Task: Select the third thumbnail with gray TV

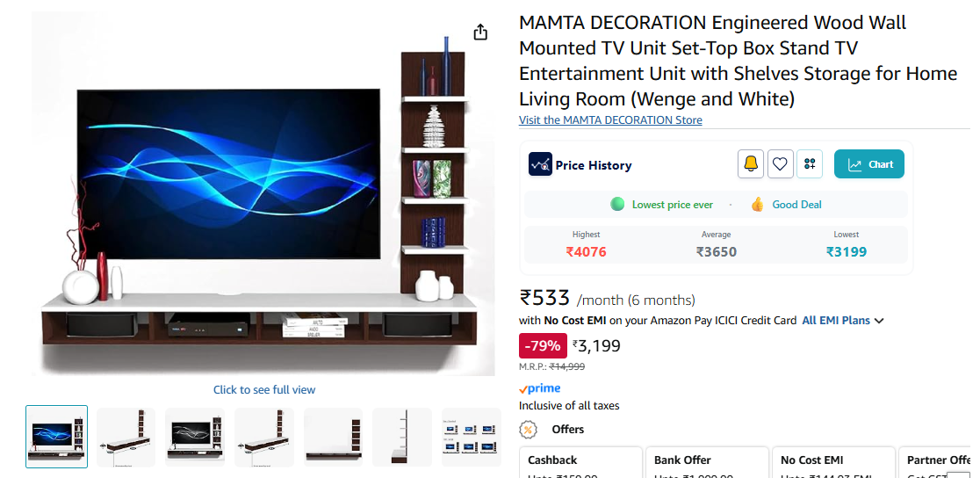Action: click(195, 437)
